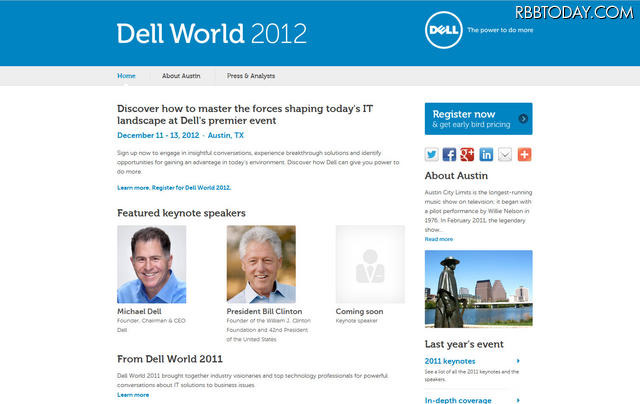Click Austin skyline statue photo

tap(478, 289)
